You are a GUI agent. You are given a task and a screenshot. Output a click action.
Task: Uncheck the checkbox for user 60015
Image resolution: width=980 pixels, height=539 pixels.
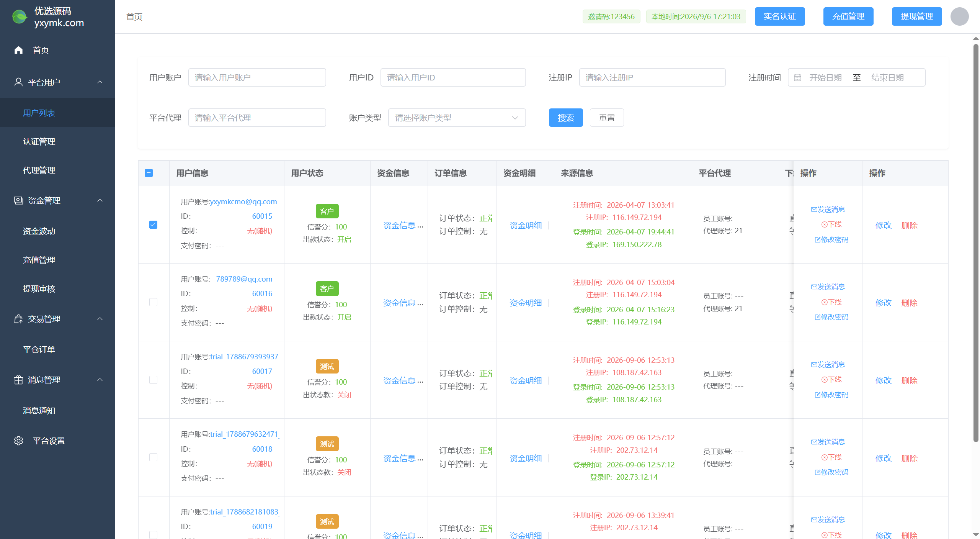(153, 224)
